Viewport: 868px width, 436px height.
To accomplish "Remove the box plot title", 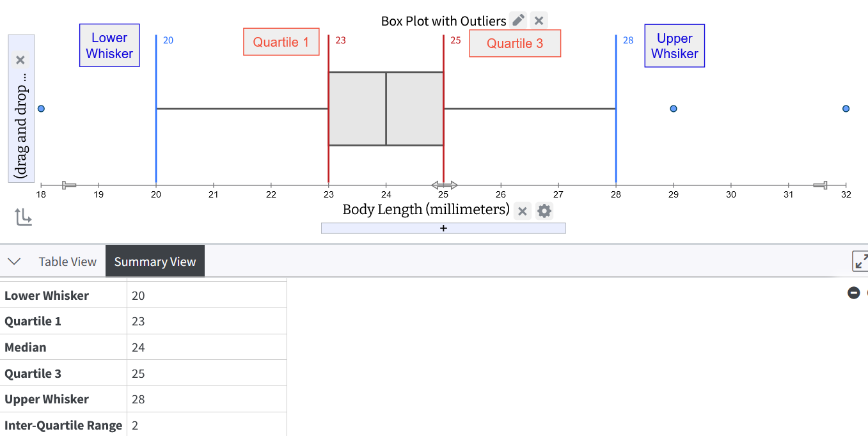I will pyautogui.click(x=539, y=20).
